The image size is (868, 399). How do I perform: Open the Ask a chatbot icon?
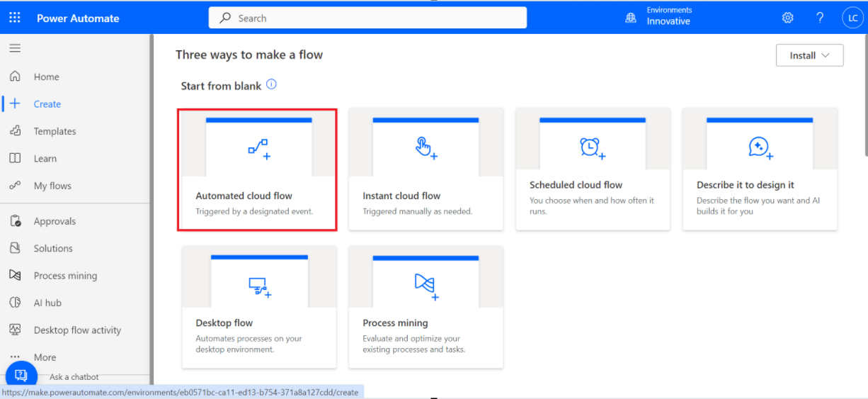21,376
